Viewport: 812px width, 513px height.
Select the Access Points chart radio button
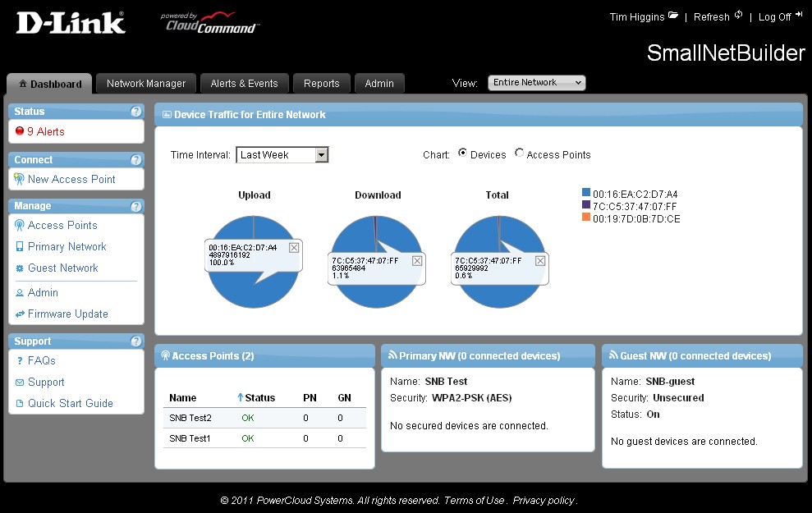[x=519, y=153]
